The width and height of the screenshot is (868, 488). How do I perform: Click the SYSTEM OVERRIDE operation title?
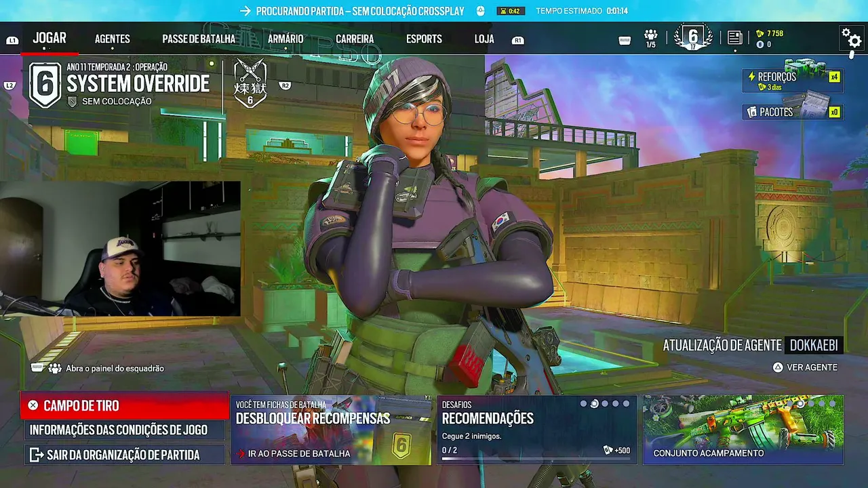pos(138,83)
